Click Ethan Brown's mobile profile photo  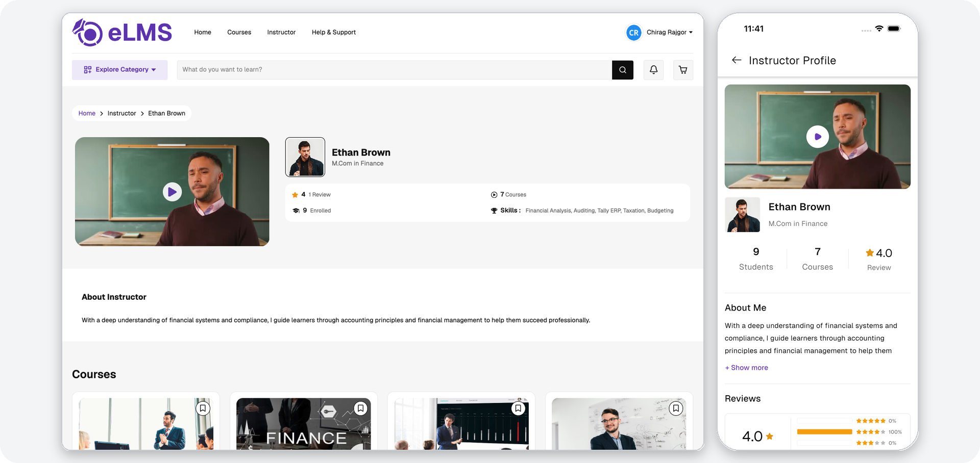click(743, 215)
